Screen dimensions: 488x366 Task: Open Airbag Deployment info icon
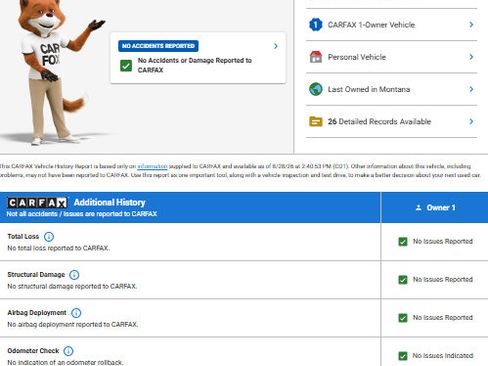76,313
